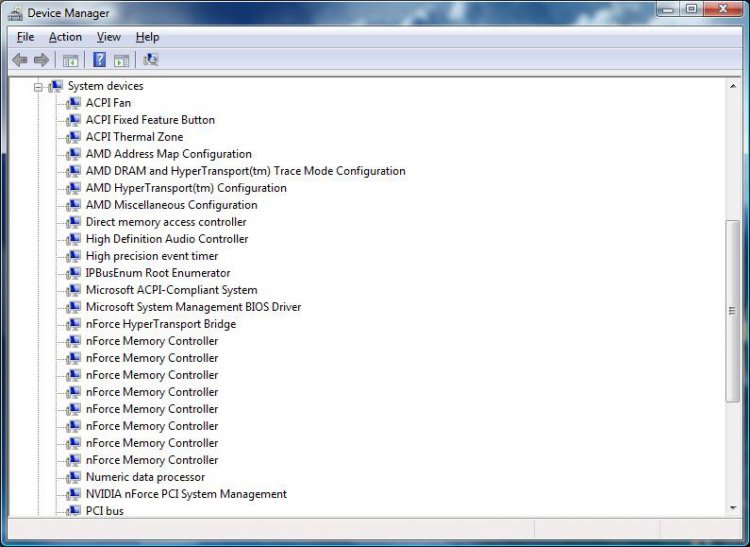This screenshot has width=750, height=547.
Task: Click the Scan for hardware changes icon
Action: pos(151,60)
